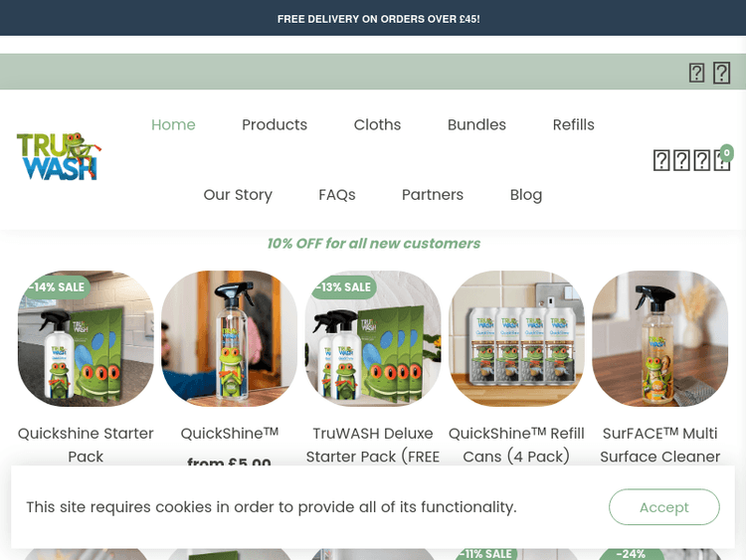Click the TruWASH frog logo
The image size is (746, 560).
(x=59, y=156)
